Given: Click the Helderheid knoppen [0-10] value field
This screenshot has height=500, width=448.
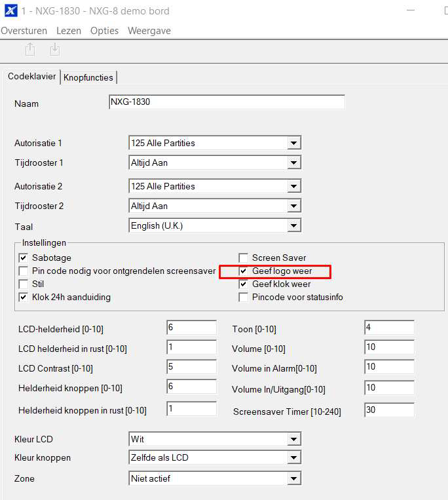Looking at the screenshot, I should 191,387.
